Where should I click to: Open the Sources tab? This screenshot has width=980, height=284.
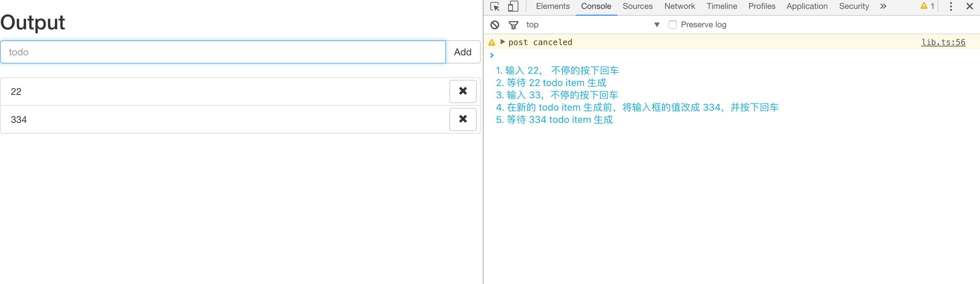[637, 6]
